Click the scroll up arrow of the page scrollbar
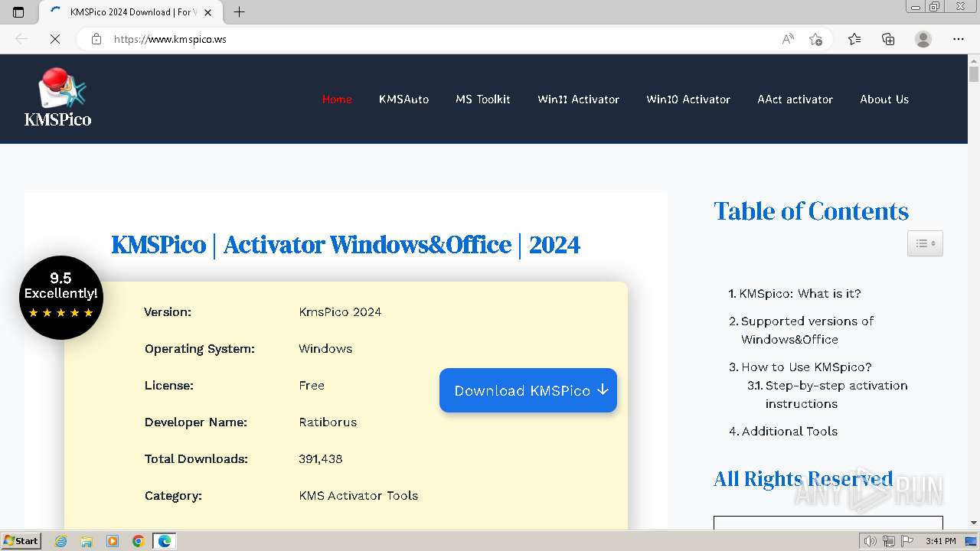 tap(973, 60)
